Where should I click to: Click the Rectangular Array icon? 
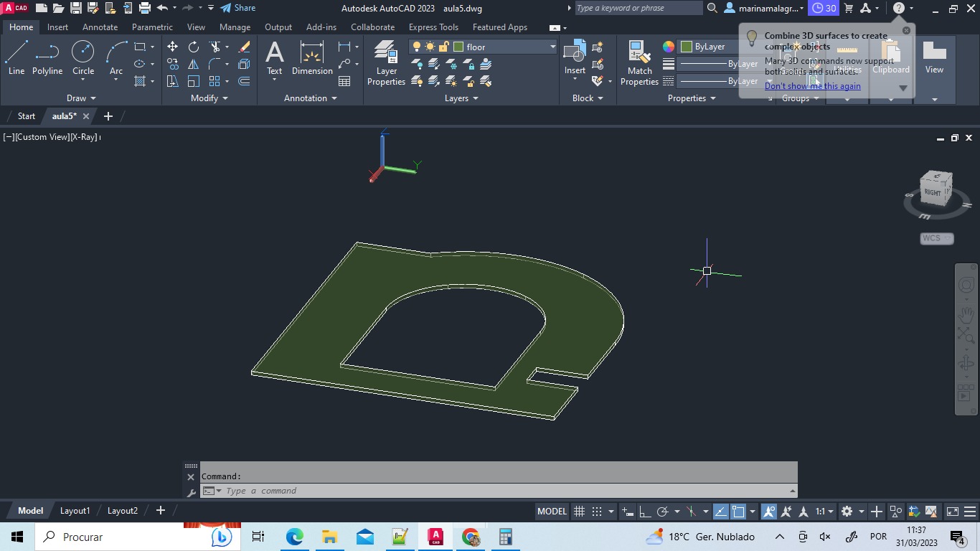point(215,81)
